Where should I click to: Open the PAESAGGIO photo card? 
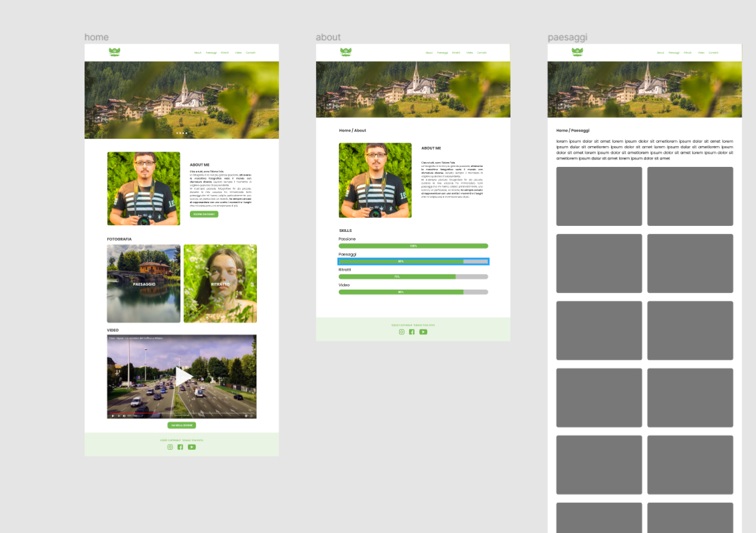[x=144, y=284]
